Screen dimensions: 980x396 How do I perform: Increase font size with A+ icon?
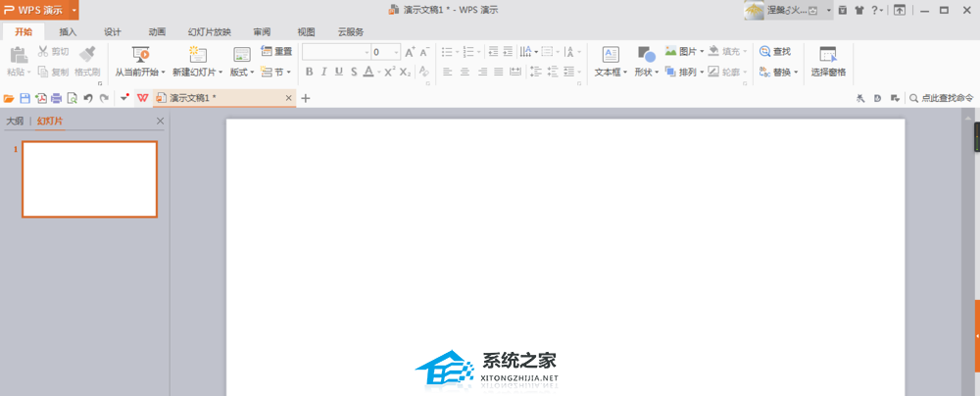coord(410,52)
